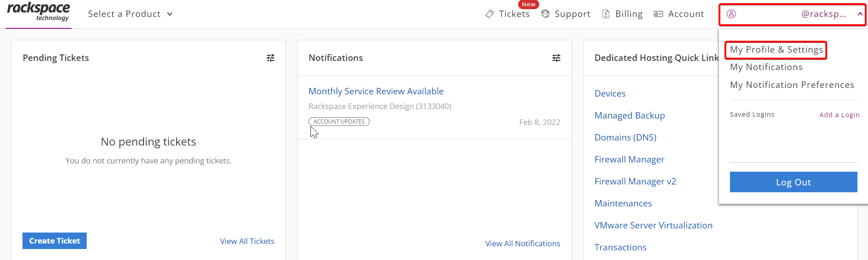Viewport: 868px width, 260px height.
Task: Open Monthly Service Review Available notification
Action: point(376,91)
